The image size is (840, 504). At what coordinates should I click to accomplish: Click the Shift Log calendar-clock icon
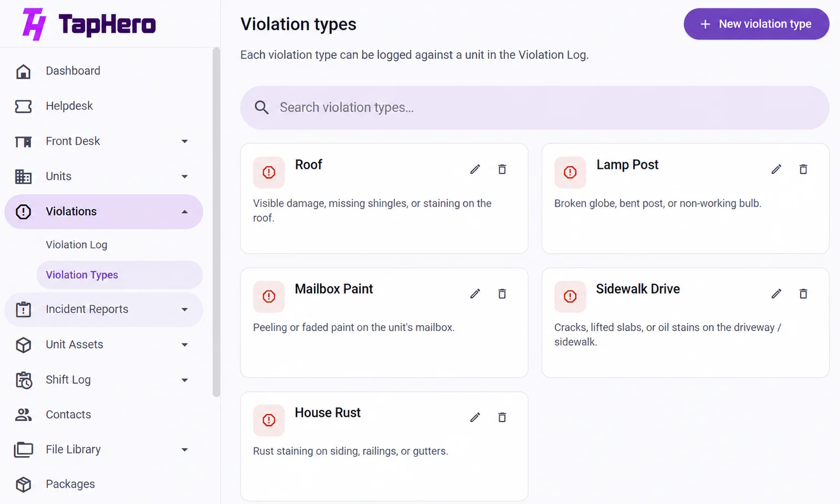coord(23,380)
